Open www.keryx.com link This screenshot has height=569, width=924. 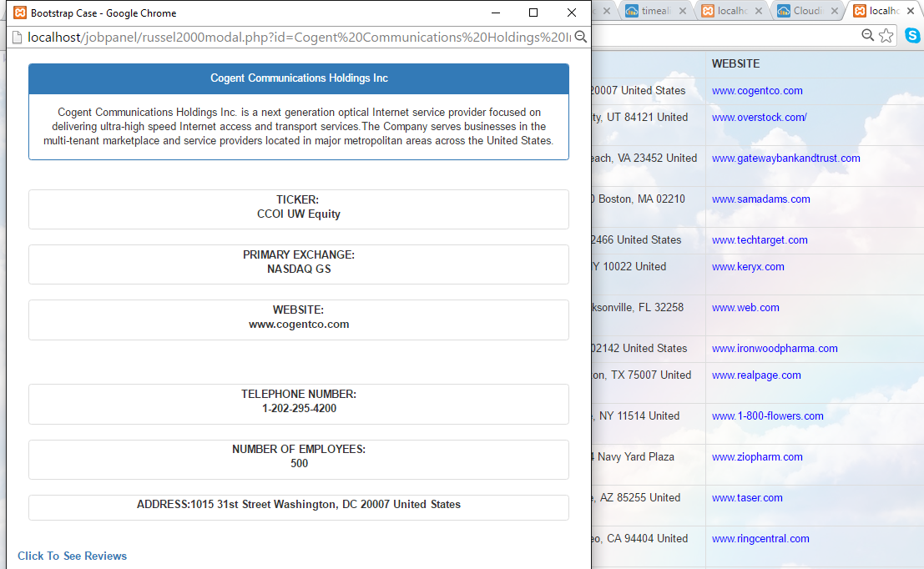tap(748, 266)
